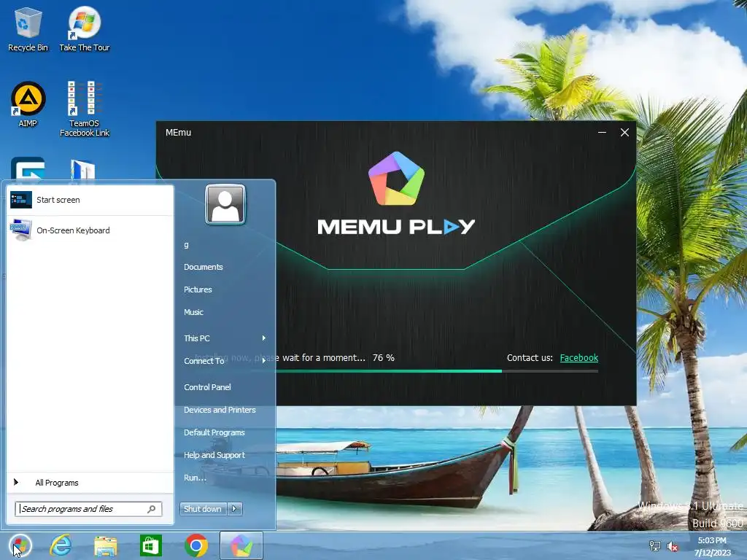Launch the AIMP desktop shortcut
This screenshot has width=747, height=560.
(28, 104)
